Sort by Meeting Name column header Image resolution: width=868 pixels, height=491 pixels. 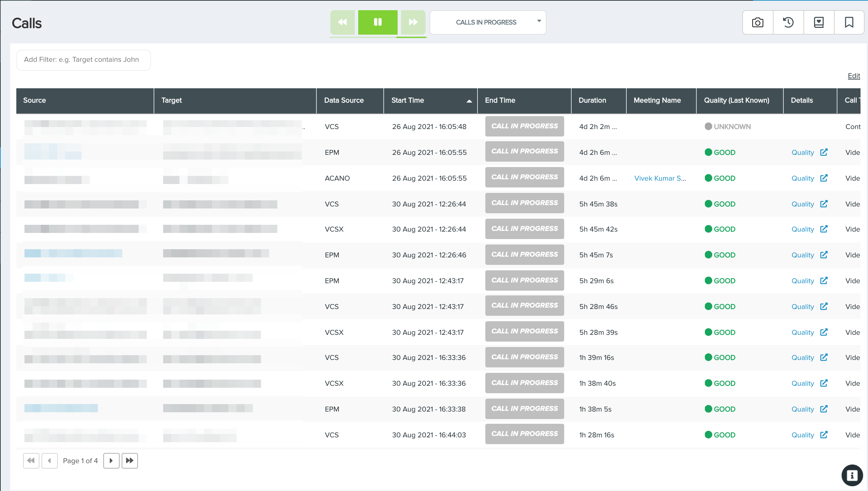point(661,101)
